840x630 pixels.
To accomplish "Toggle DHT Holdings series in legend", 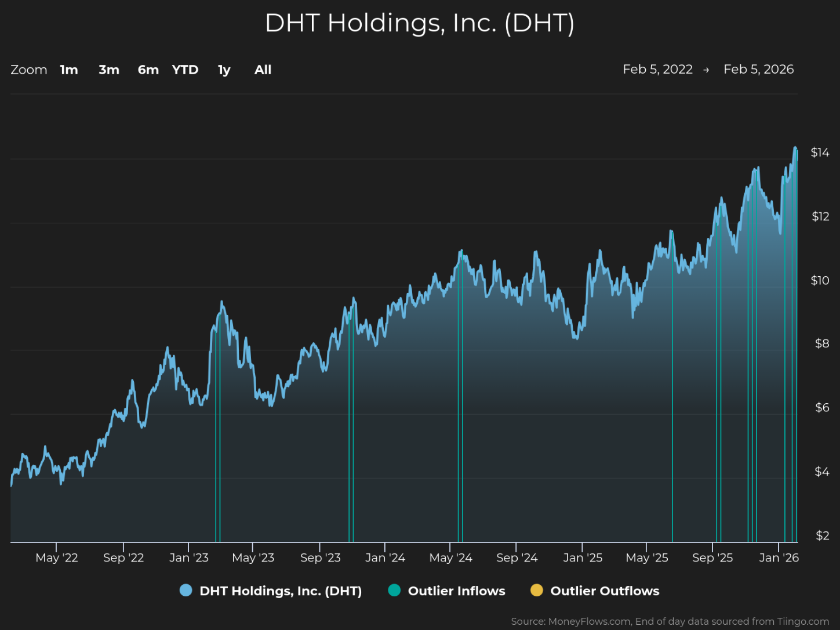I will pos(271,591).
